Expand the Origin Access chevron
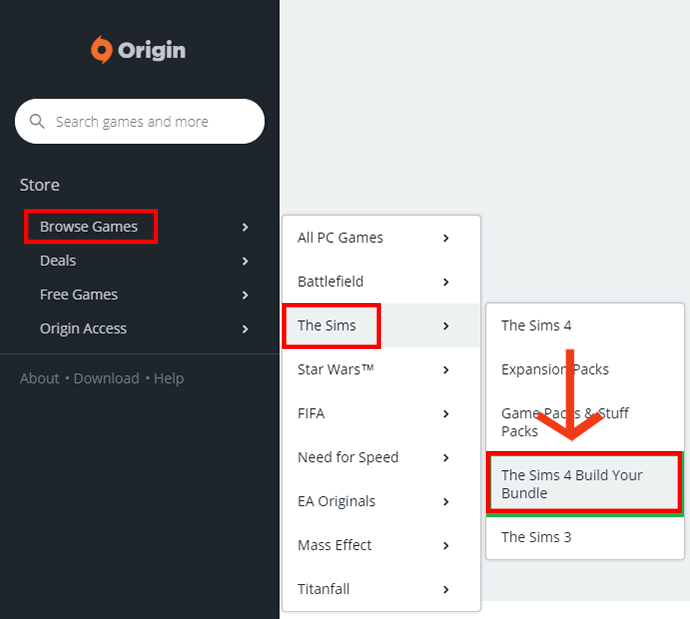This screenshot has height=619, width=690. coord(245,329)
